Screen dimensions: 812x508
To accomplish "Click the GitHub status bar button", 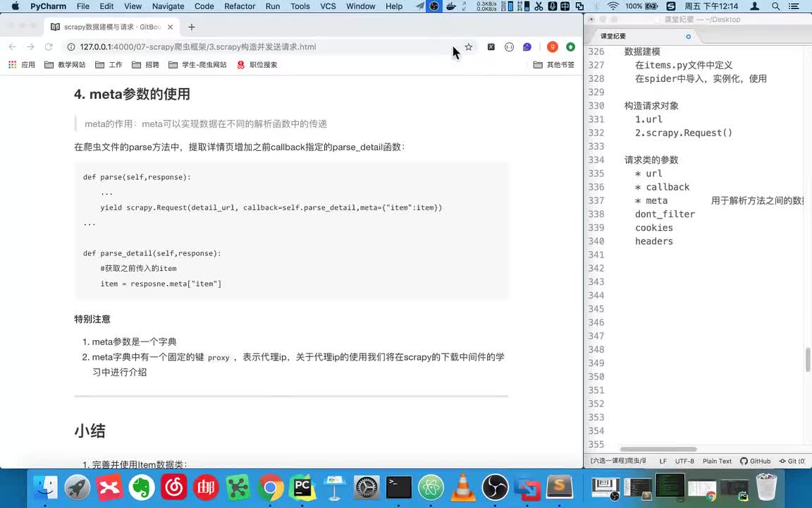I will click(x=756, y=461).
